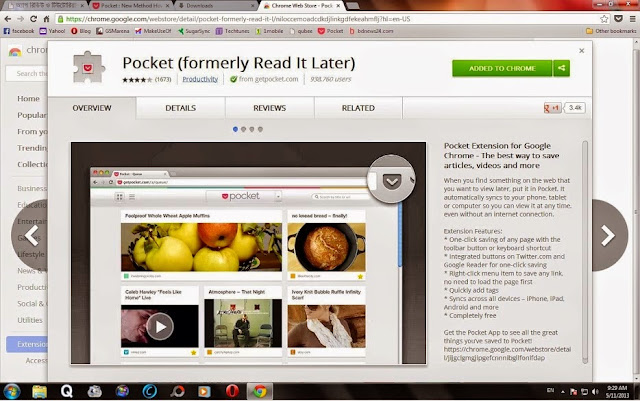Click the 'Search the store' field

click(x=27, y=74)
